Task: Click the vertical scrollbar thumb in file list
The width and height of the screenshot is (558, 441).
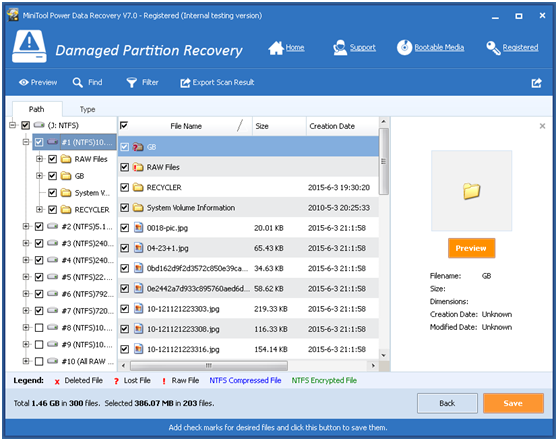Action: (x=383, y=162)
